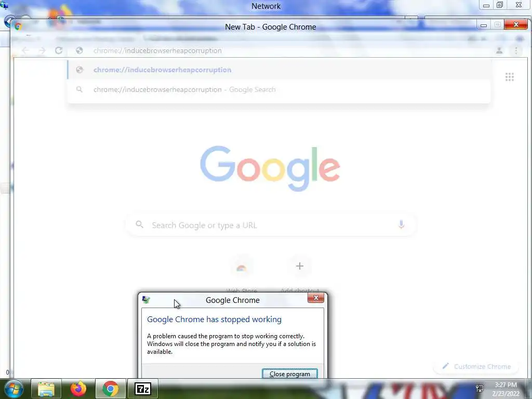This screenshot has height=399, width=532.
Task: Open Chrome's three-dot menu
Action: click(x=516, y=50)
